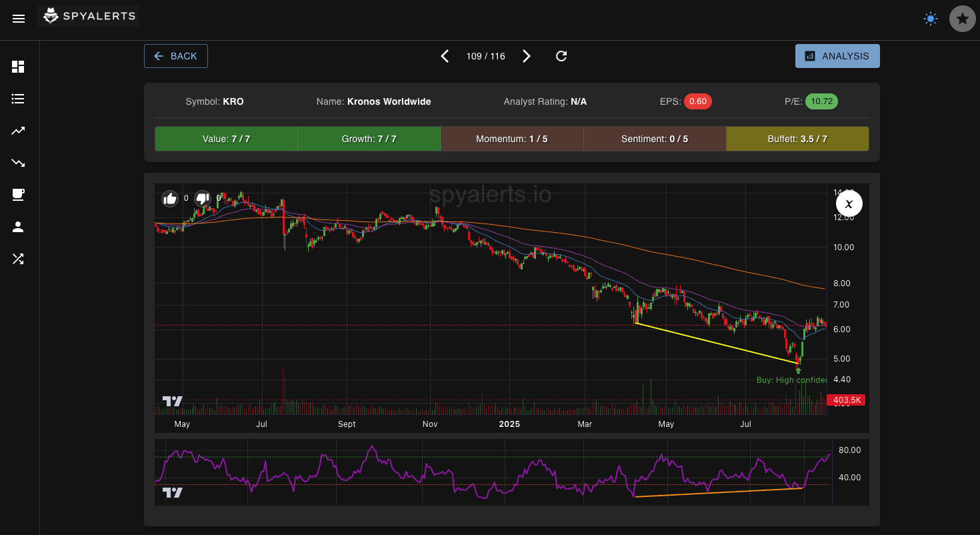Click the coffee cup icon in sidebar

[x=18, y=195]
